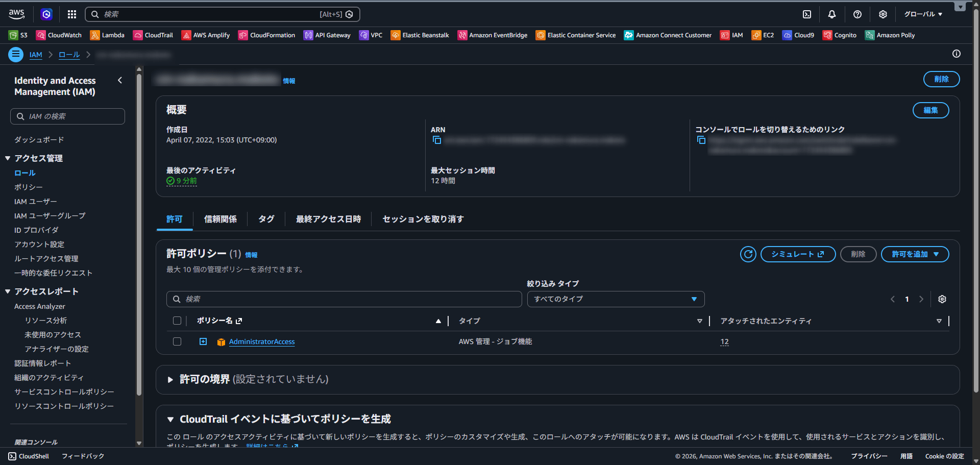Open the AWS console home logo
Screen dimensions: 980x465
pos(16,14)
